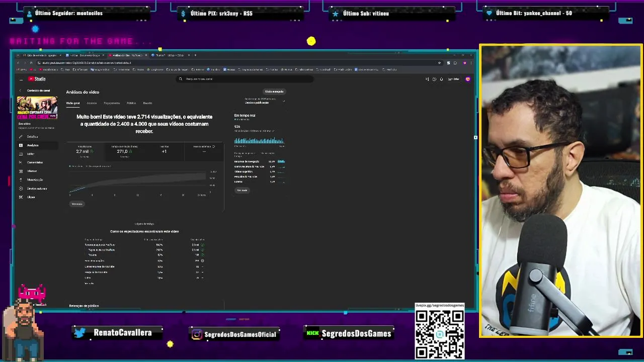
Task: Open the YouTube Studio hamburger menu
Action: click(x=21, y=79)
